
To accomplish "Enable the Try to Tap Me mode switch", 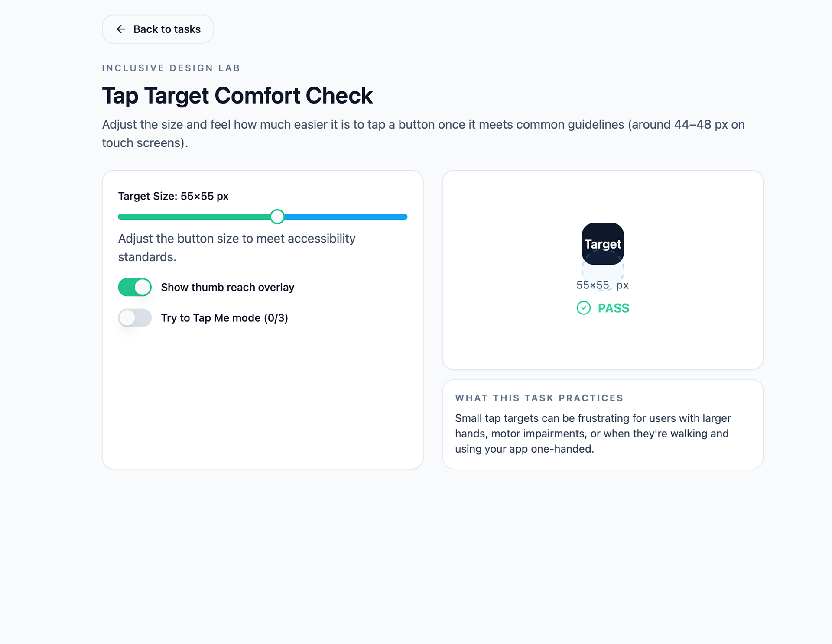I will coord(135,318).
